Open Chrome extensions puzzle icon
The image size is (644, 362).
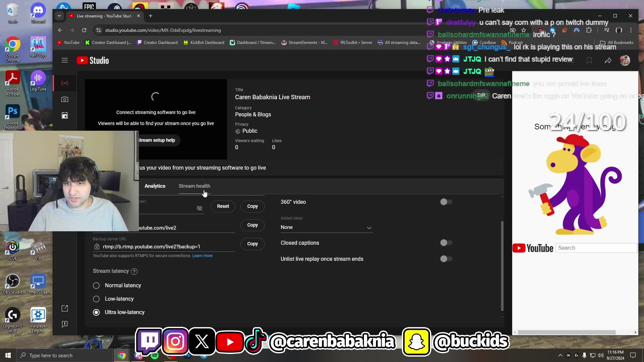coord(589,30)
